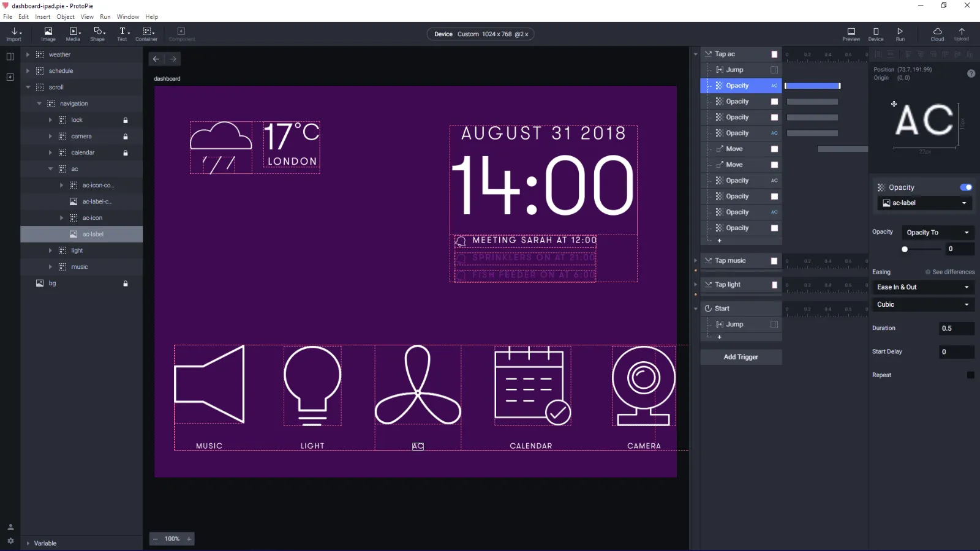Viewport: 980px width, 551px height.
Task: Select the Shape tool
Action: click(x=97, y=34)
